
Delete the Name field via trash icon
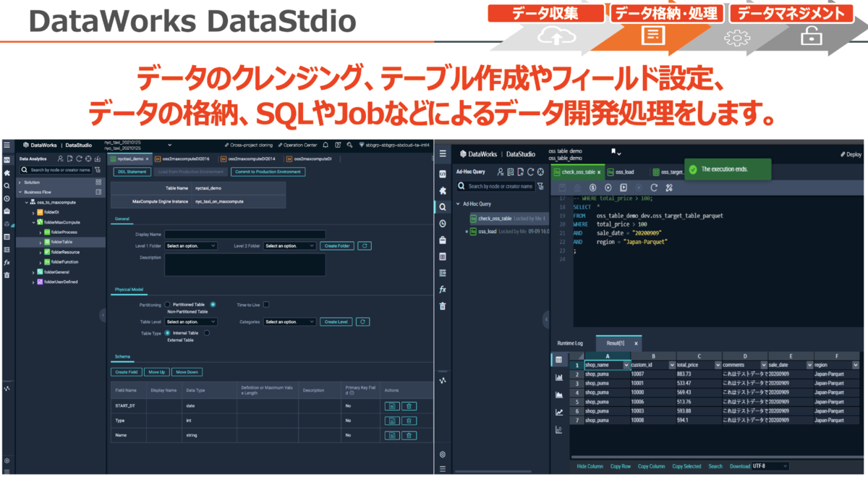point(409,435)
